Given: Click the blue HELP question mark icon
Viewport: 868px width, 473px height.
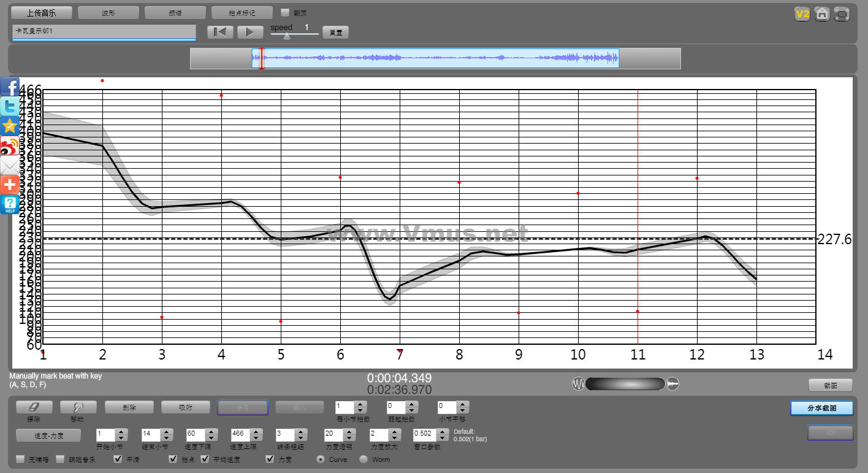Looking at the screenshot, I should click(x=10, y=204).
